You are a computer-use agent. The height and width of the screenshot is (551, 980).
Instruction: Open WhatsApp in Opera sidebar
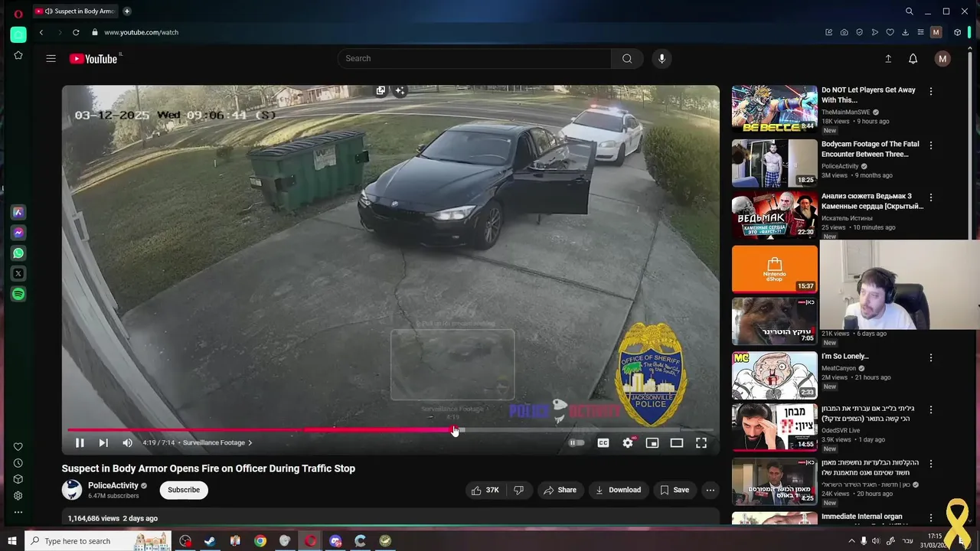[x=18, y=253]
